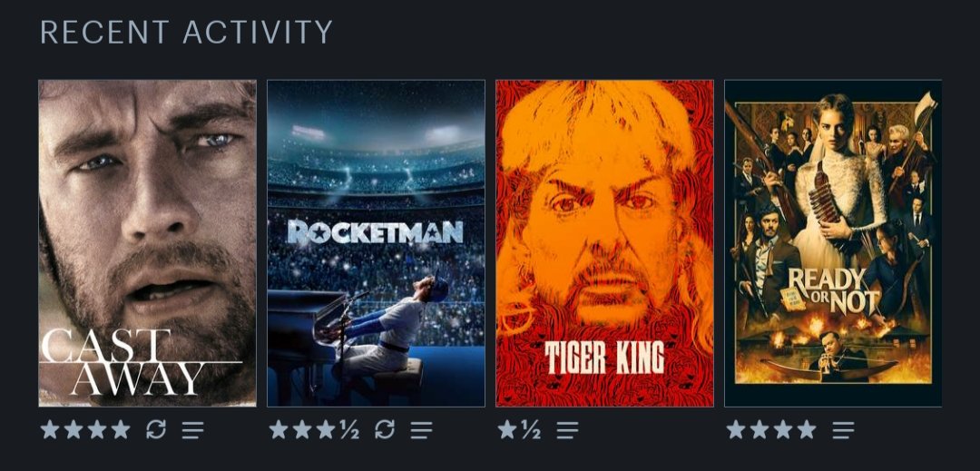Click the rewatch icon under Cast Away
The height and width of the screenshot is (471, 980).
click(x=156, y=430)
